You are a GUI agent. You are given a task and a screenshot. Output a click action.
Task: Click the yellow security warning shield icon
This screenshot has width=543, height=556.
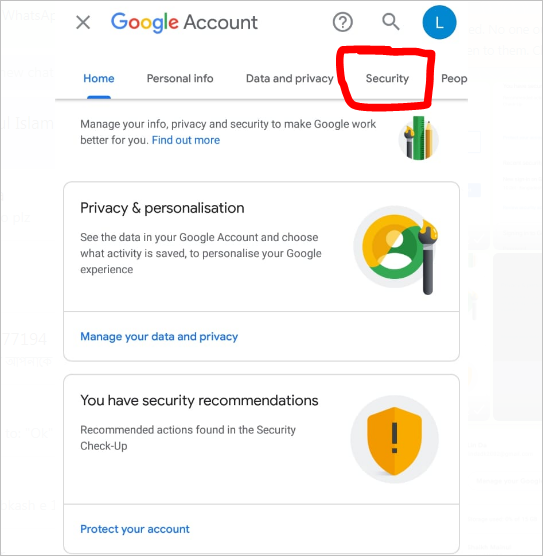coord(394,440)
